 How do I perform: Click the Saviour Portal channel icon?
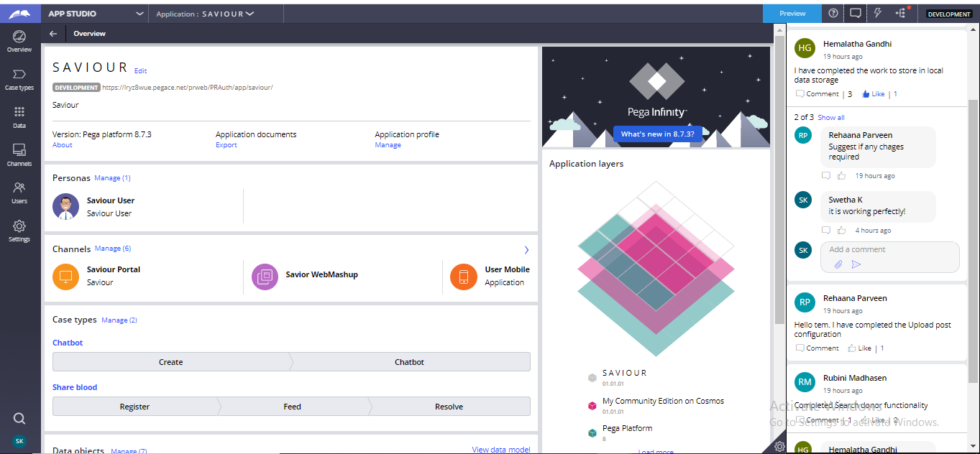tap(66, 277)
